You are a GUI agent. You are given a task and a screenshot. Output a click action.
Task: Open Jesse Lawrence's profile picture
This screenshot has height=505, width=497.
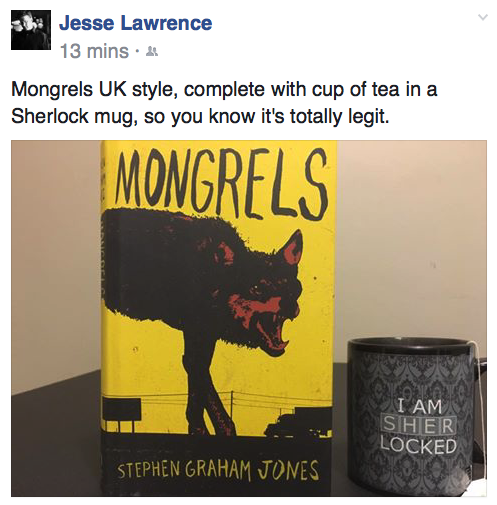point(31,30)
